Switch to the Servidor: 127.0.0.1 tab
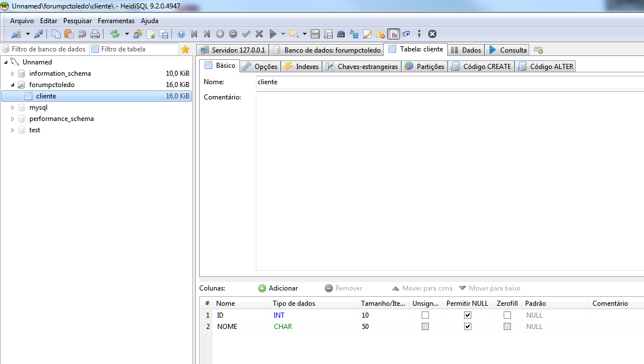Viewport: 644px width, 364px height. 233,50
